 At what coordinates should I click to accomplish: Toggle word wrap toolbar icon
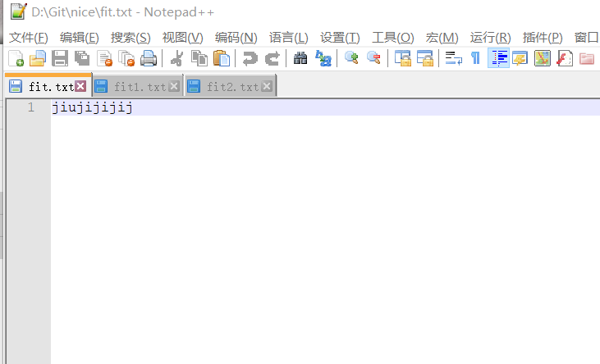(x=454, y=58)
